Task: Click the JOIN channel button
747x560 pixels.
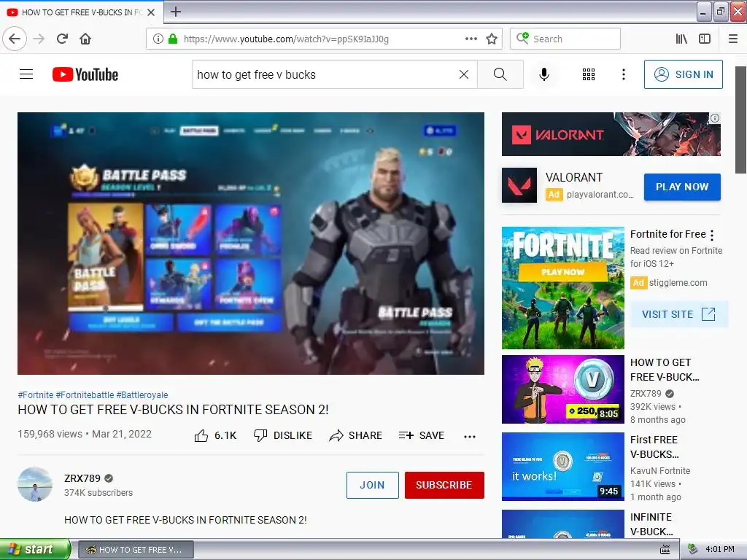Action: pos(373,485)
